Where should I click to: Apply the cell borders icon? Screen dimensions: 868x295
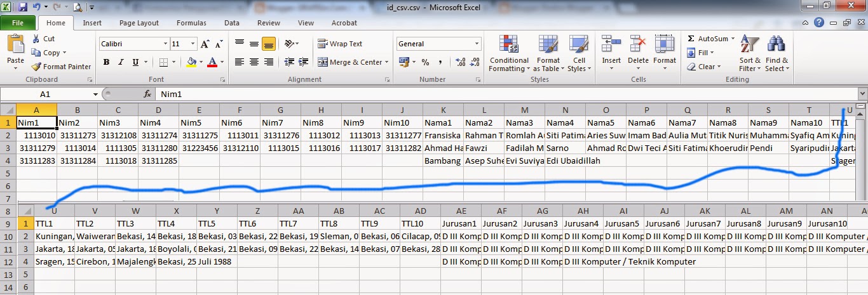(x=163, y=62)
